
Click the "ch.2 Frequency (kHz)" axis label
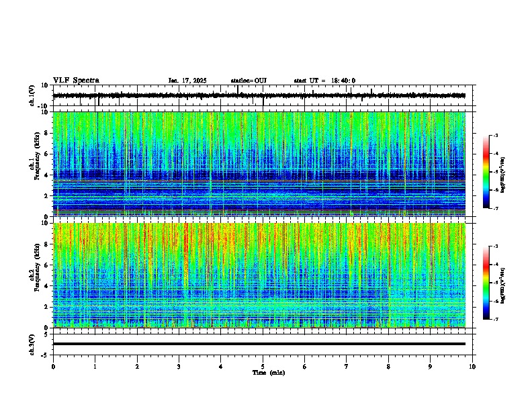(34, 267)
